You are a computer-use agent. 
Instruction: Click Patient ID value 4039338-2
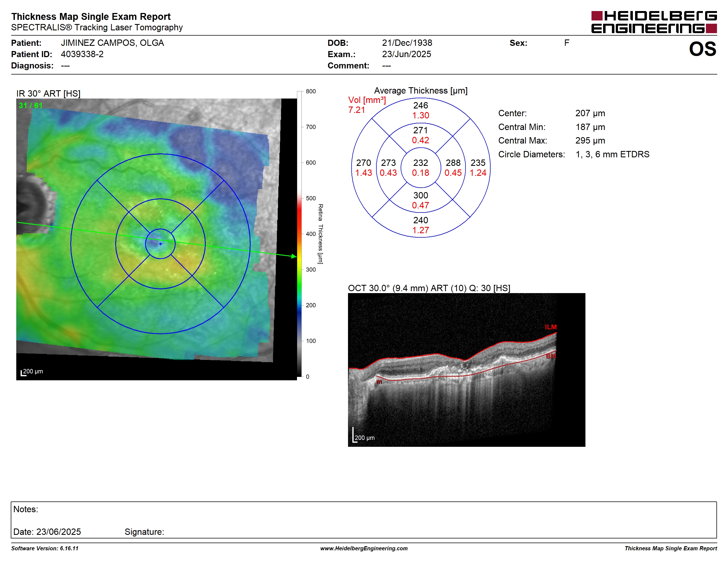pyautogui.click(x=82, y=54)
